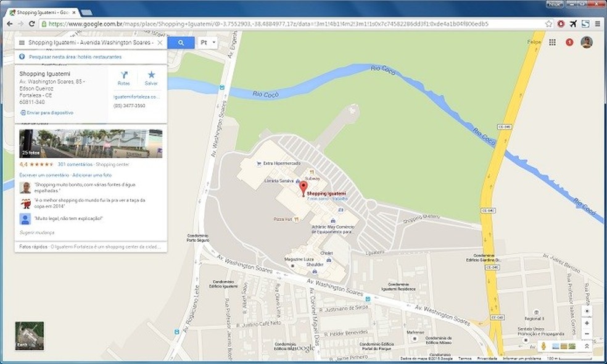Click the Condomínio Porto Seguro label
This screenshot has height=364, width=607.
(197, 238)
